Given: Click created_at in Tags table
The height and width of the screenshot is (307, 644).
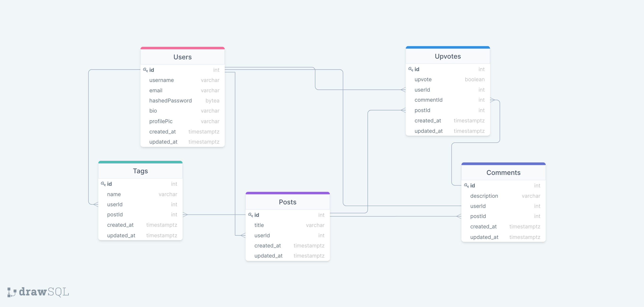Looking at the screenshot, I should [x=140, y=225].
